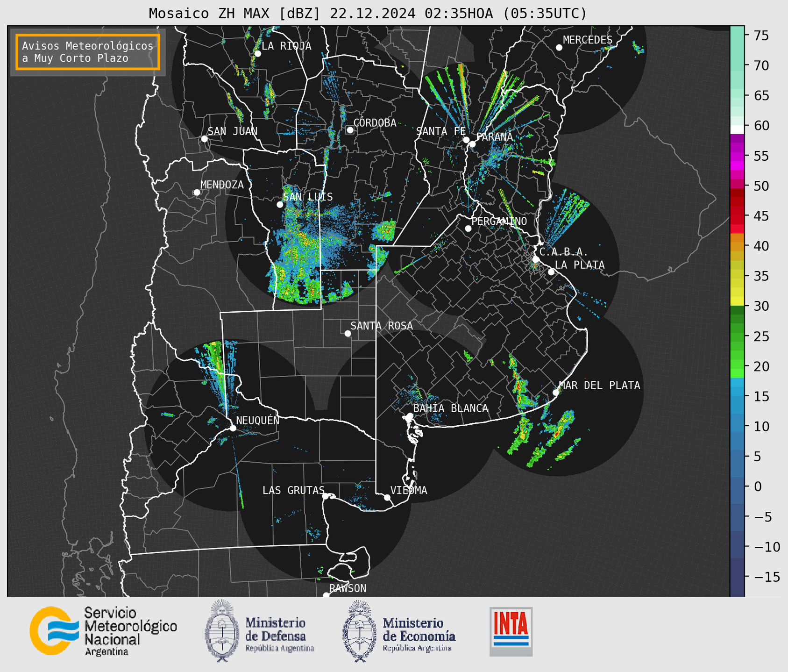Screen dimensions: 788x672
Task: Click the 30 tick label on scale
Action: (x=760, y=306)
